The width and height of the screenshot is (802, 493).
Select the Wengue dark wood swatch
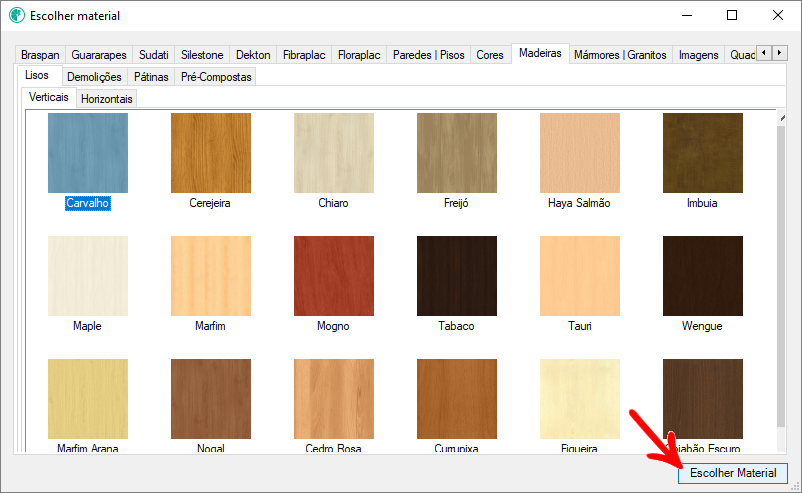pyautogui.click(x=702, y=276)
